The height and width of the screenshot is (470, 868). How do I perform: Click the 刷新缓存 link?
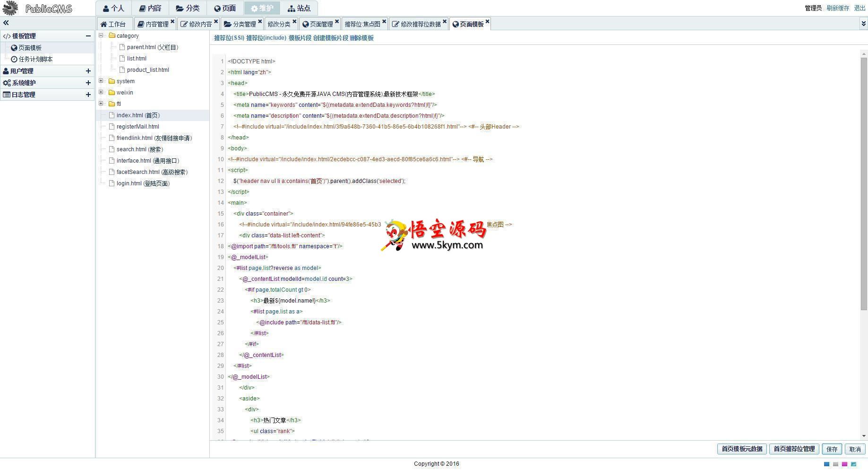[838, 8]
